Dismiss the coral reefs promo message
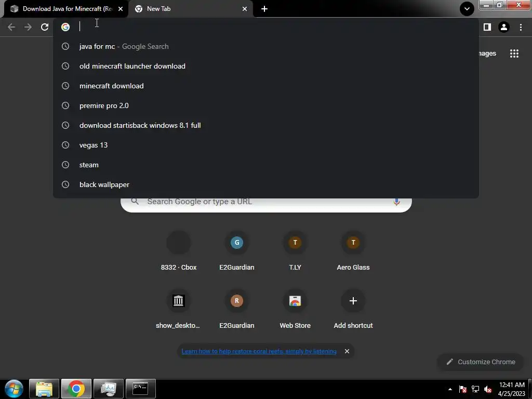Screen dimensions: 532x399 [x=347, y=351]
